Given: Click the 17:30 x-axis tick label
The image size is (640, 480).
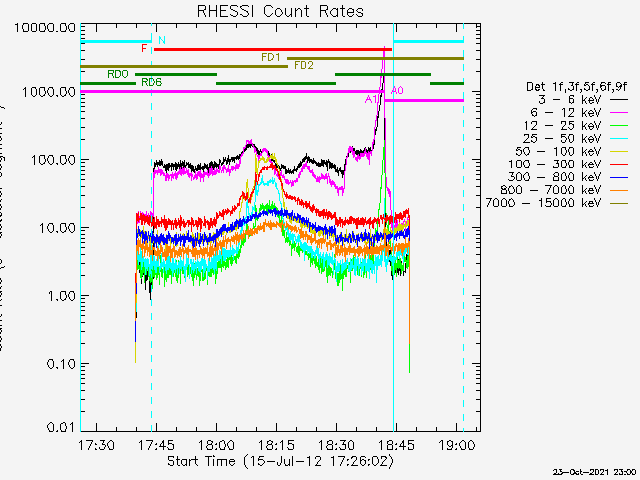Looking at the screenshot, I should click(x=96, y=445).
